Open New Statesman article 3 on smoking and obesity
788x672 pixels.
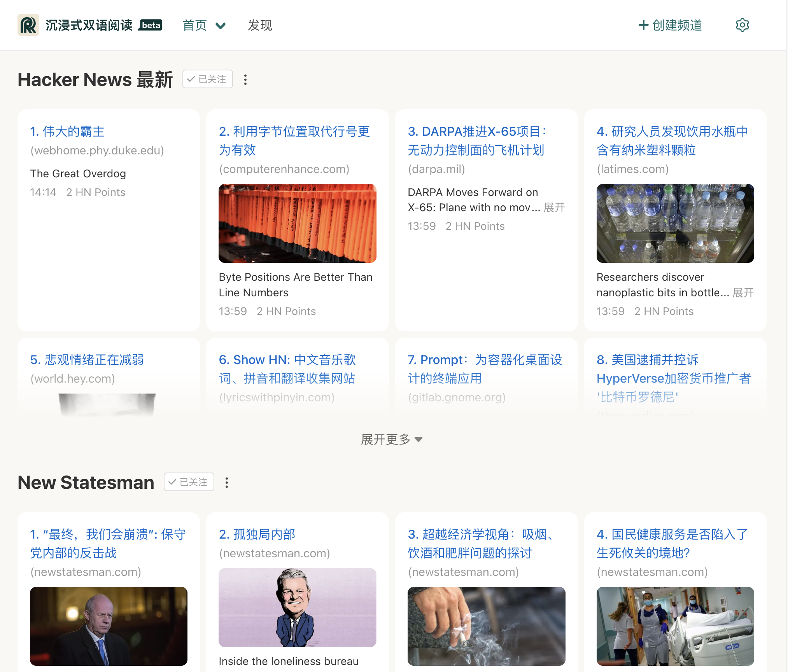tap(481, 544)
